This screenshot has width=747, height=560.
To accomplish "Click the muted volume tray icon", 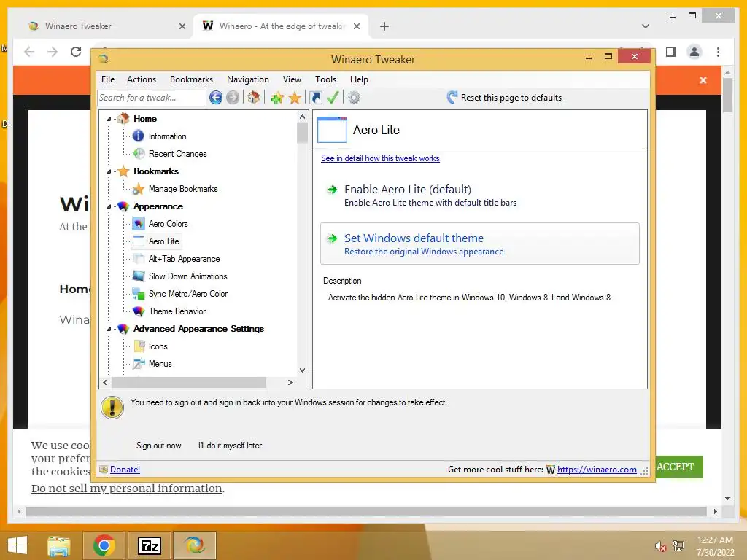I will pos(660,546).
